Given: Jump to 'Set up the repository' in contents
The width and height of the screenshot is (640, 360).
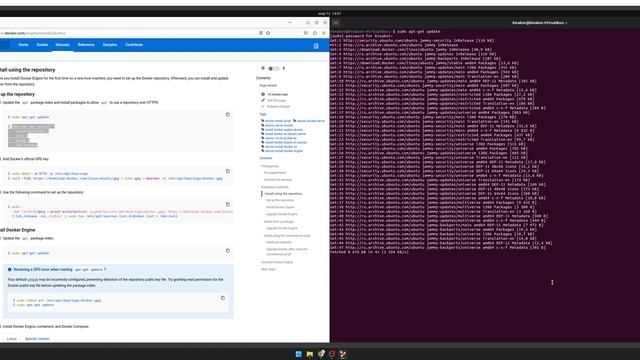Looking at the screenshot, I should tap(280, 200).
